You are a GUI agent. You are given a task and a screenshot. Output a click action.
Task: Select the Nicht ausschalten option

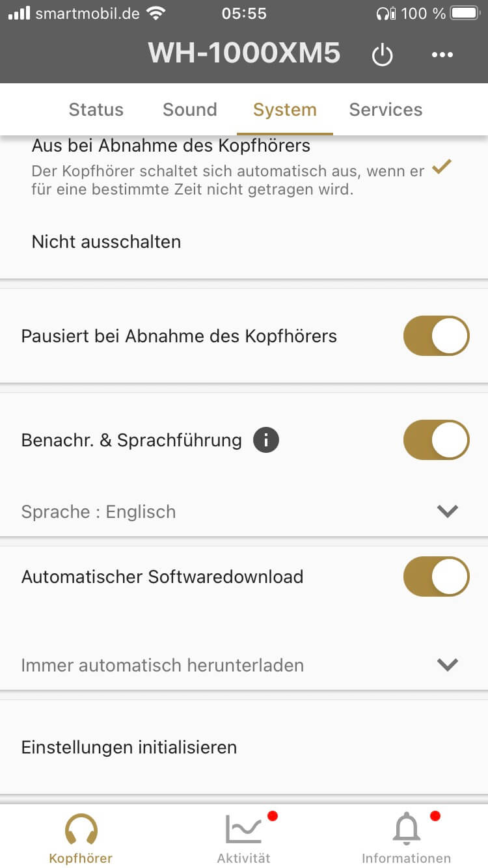106,242
